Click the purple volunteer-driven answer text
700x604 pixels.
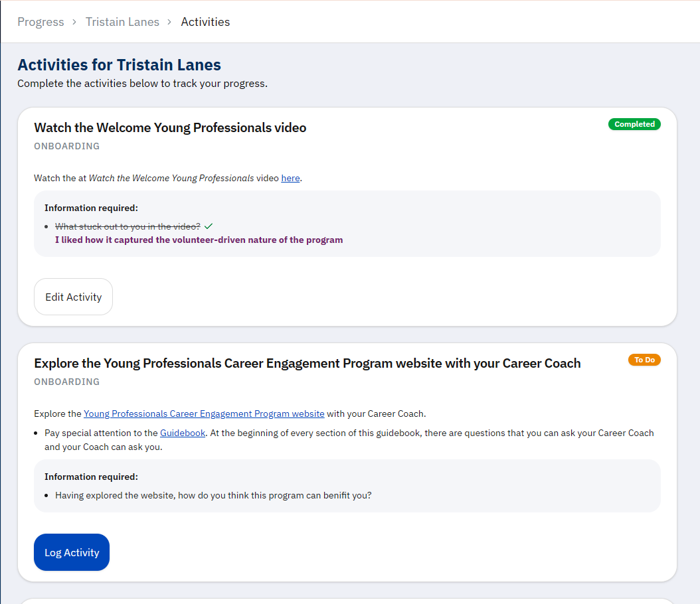[x=199, y=240]
